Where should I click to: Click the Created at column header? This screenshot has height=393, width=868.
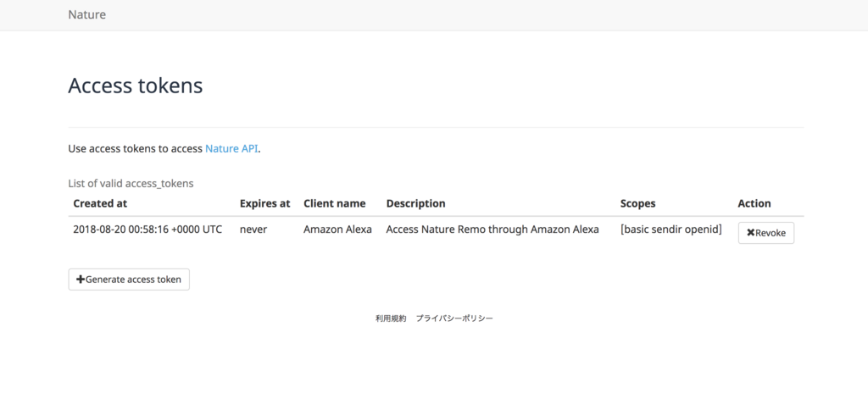pos(100,203)
